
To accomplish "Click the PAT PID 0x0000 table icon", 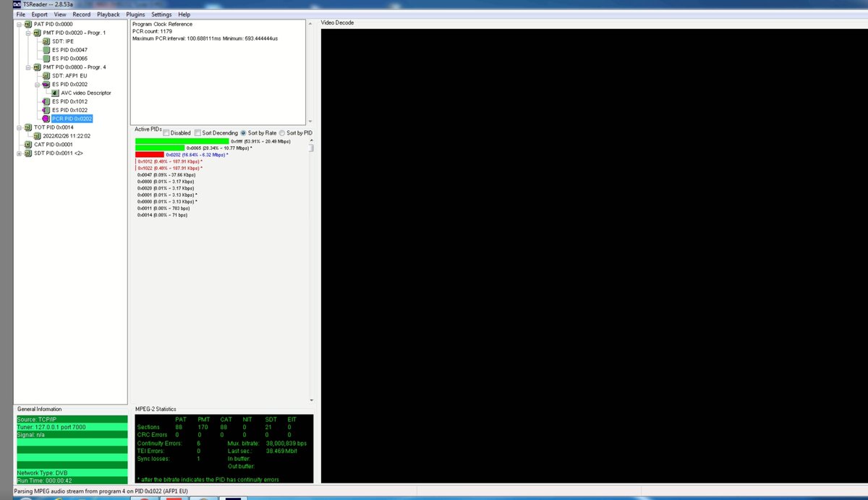I will tap(28, 24).
